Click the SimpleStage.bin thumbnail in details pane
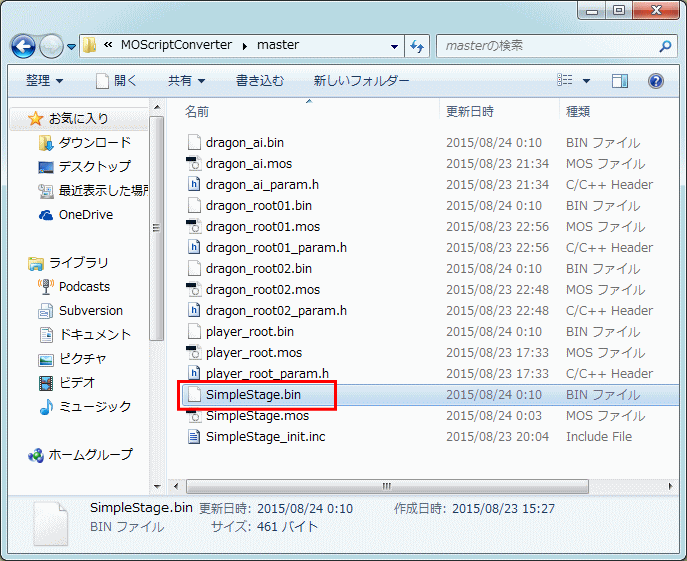Viewport: 687px width, 561px height. pyautogui.click(x=51, y=524)
